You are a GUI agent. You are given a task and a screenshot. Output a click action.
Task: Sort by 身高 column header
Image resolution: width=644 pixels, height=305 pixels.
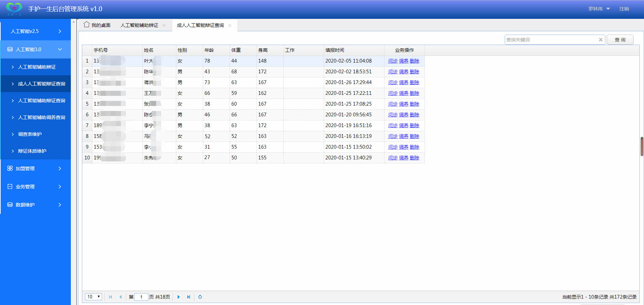[x=270, y=50]
